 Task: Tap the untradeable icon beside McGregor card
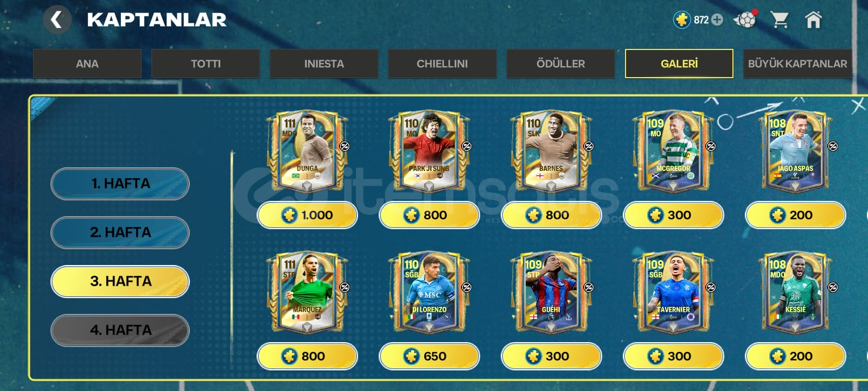(711, 146)
